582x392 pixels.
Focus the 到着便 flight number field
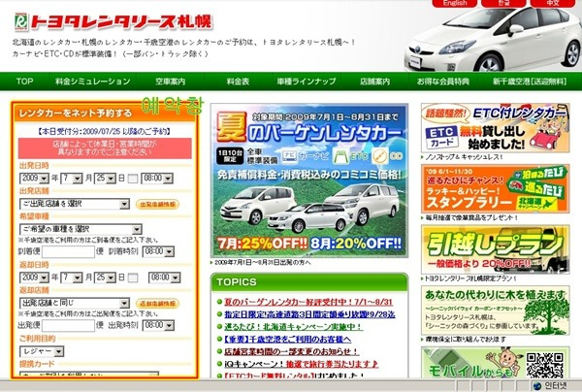tap(68, 251)
